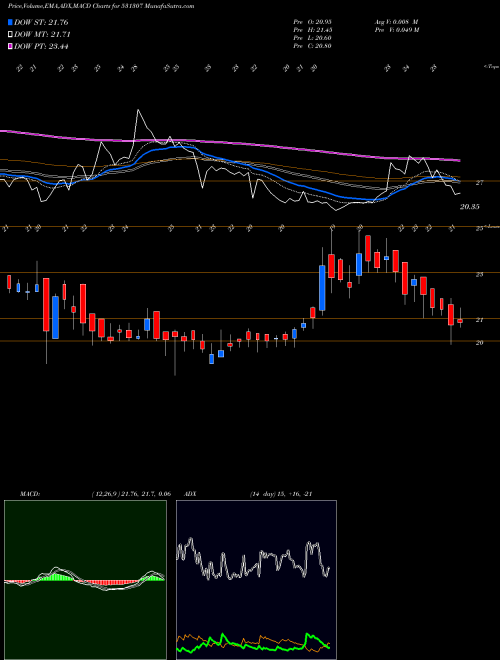Screen dimensions: 500x660
Task: Click the 'ADX' panel title
Action: tap(190, 494)
